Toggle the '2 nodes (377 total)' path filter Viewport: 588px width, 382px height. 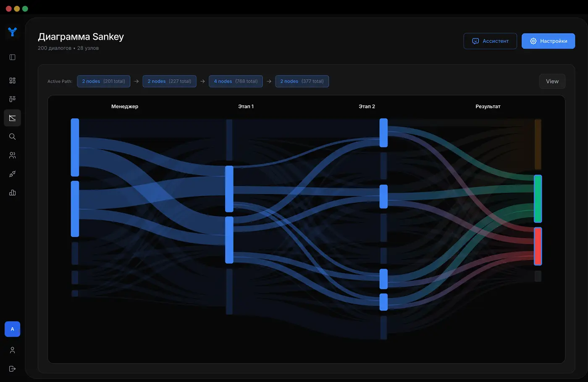[x=302, y=81]
